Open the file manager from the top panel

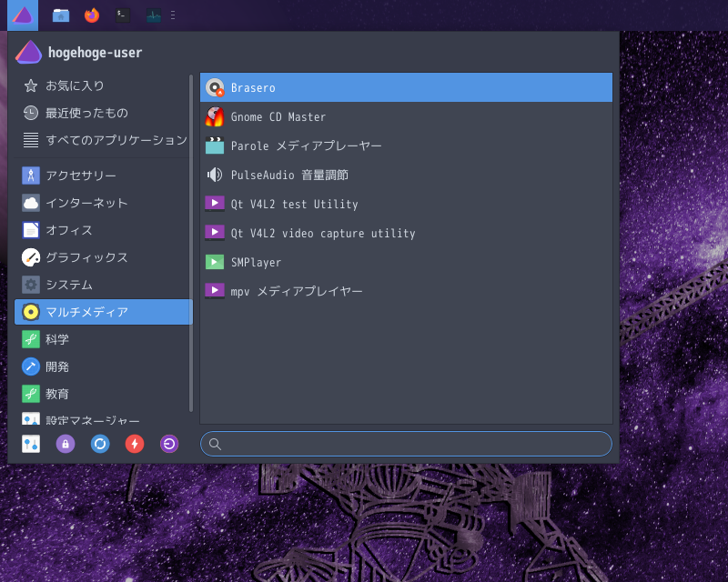point(61,15)
